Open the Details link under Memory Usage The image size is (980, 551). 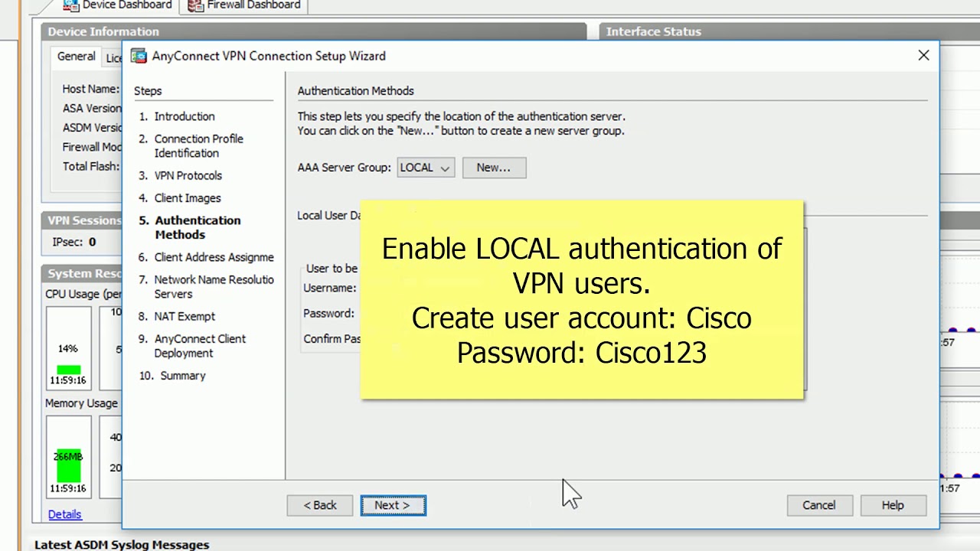65,514
